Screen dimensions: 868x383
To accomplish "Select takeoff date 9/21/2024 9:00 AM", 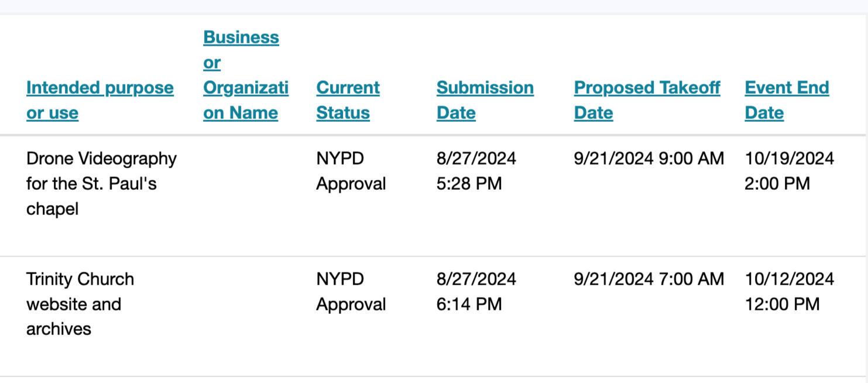I will coord(649,159).
